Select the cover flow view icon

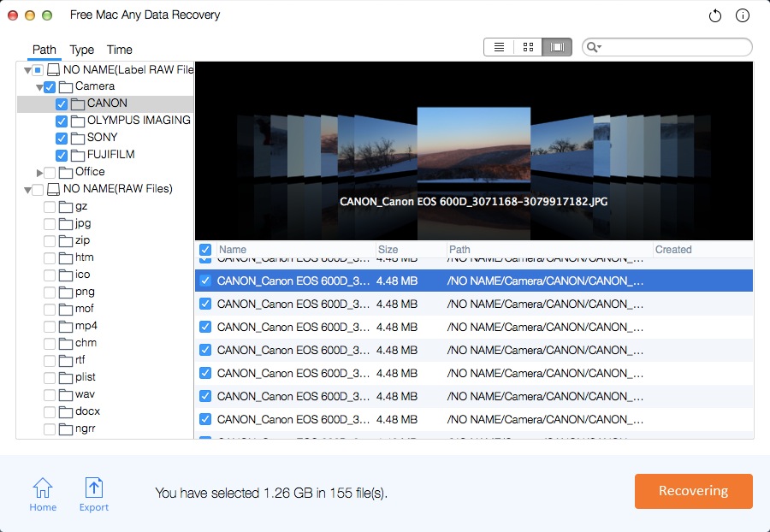coord(557,47)
